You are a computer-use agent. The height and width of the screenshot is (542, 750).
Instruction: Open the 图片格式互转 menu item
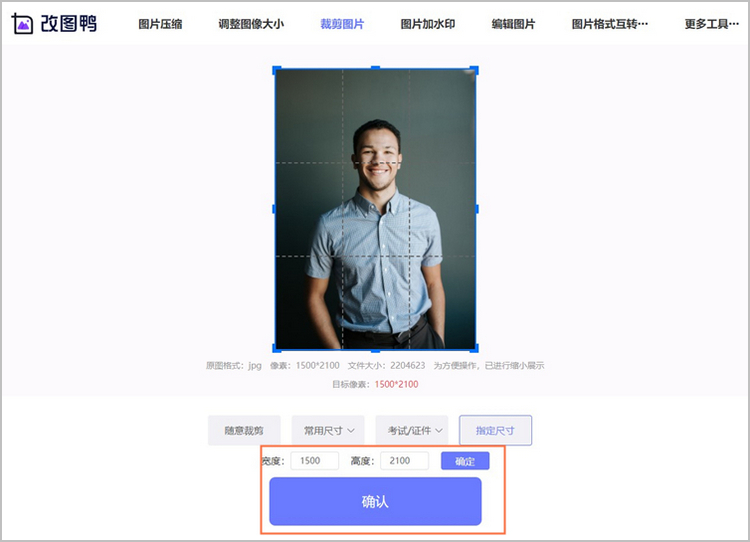(x=610, y=24)
